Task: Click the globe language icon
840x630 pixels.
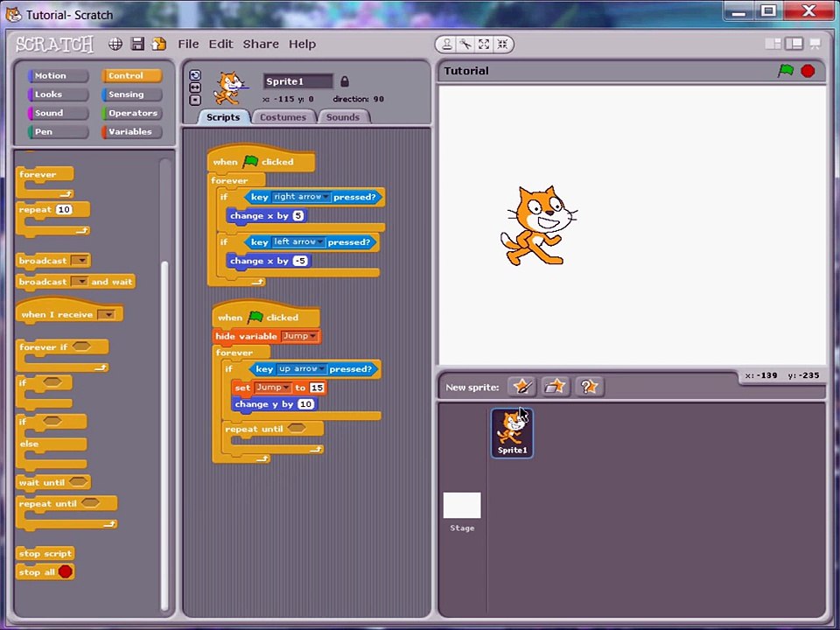Action: click(x=115, y=44)
